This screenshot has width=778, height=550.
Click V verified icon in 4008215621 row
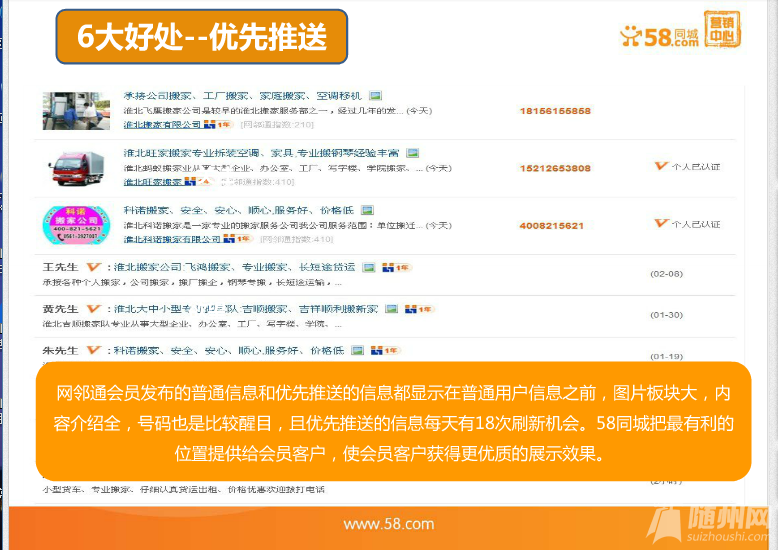point(661,223)
